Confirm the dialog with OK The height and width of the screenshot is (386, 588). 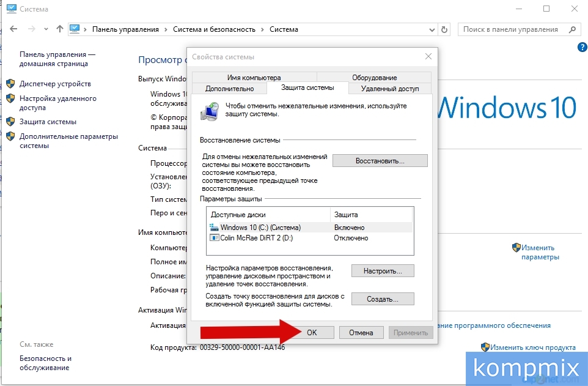(312, 332)
